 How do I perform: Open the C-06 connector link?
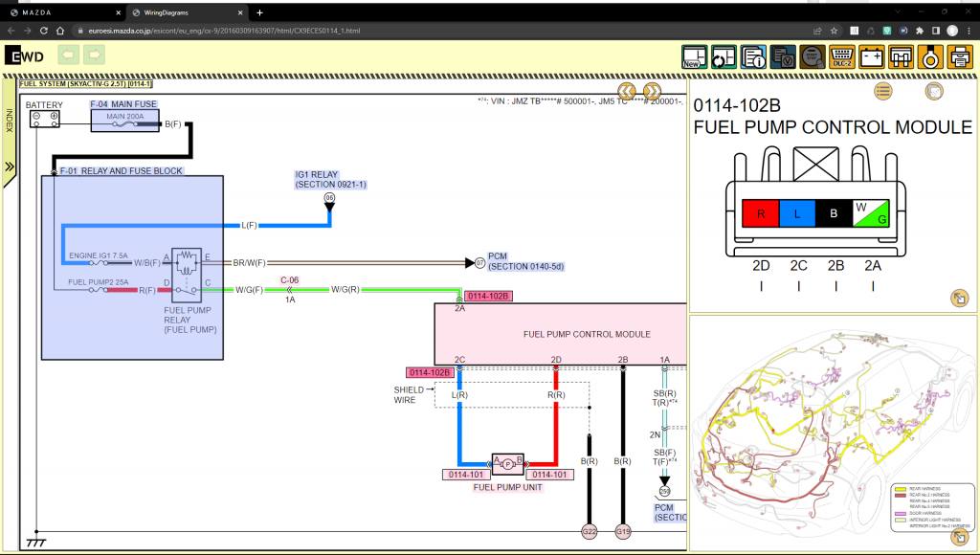click(290, 280)
